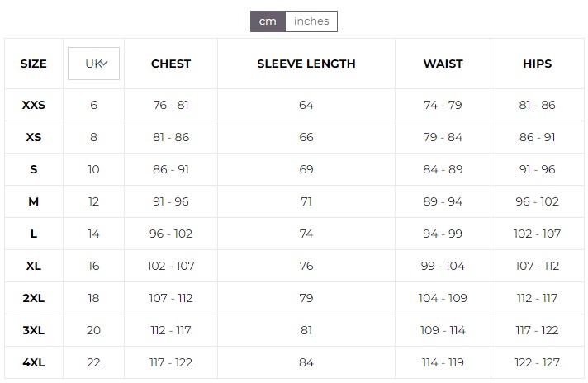Screen dimensions: 588x383
Task: Select the XL size row label
Action: click(34, 266)
